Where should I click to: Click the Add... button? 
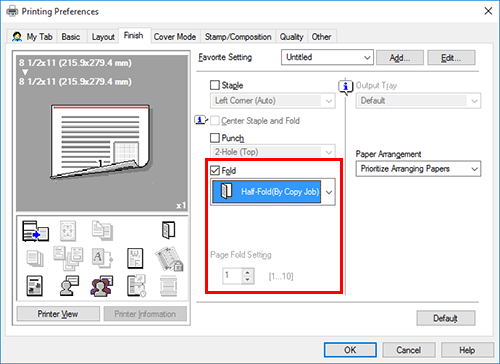pos(400,58)
